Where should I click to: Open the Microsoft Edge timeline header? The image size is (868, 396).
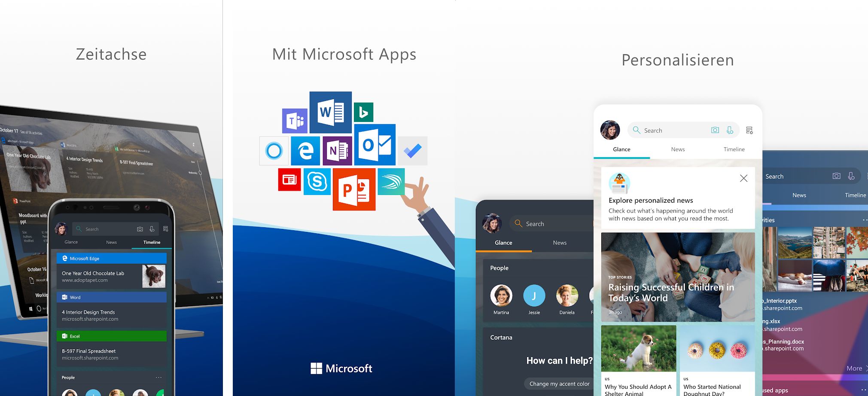click(111, 259)
